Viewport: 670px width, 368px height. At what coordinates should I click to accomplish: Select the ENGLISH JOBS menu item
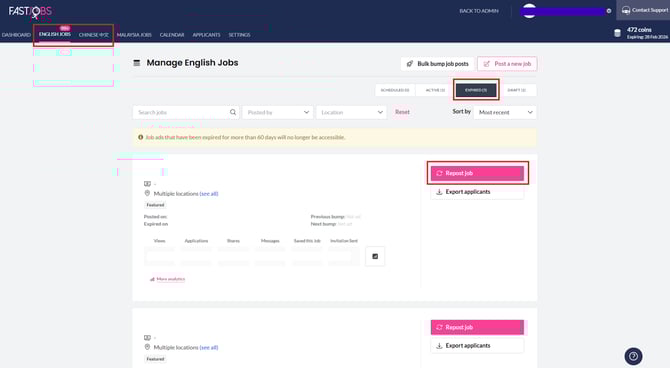point(55,34)
